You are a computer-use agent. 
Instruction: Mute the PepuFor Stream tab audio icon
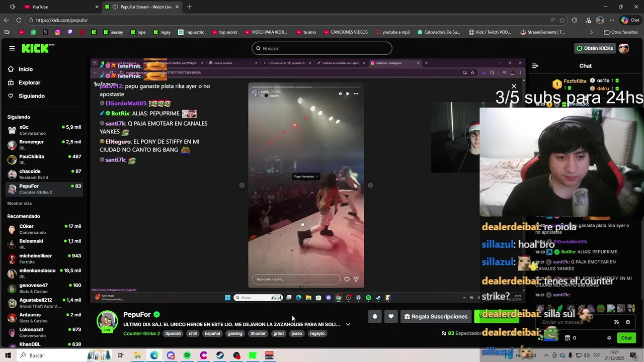[115, 7]
